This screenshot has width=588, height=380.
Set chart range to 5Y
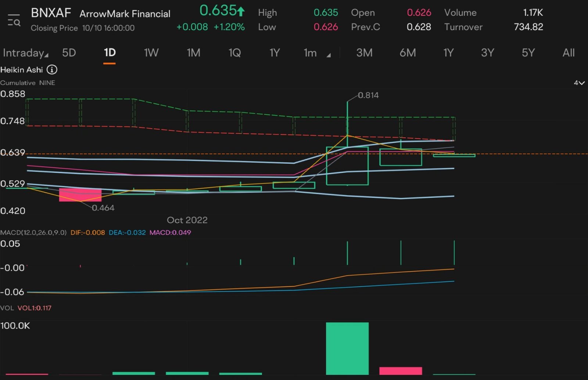pos(528,53)
